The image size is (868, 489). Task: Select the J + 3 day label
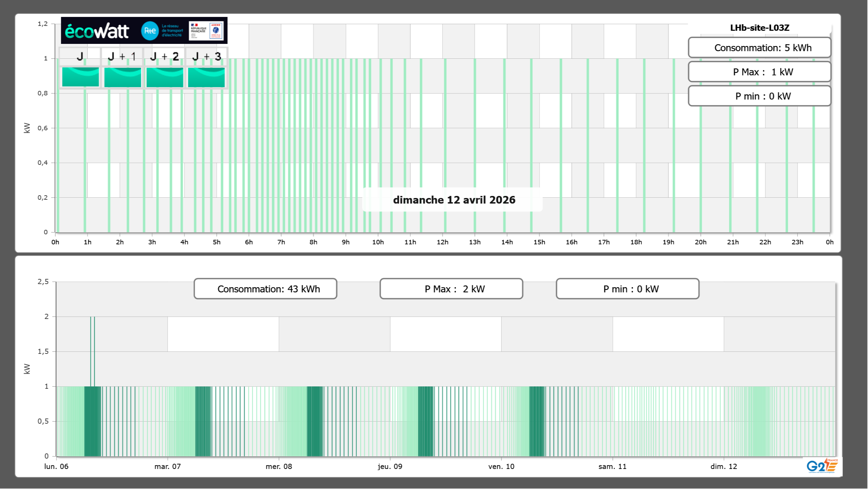pyautogui.click(x=206, y=56)
